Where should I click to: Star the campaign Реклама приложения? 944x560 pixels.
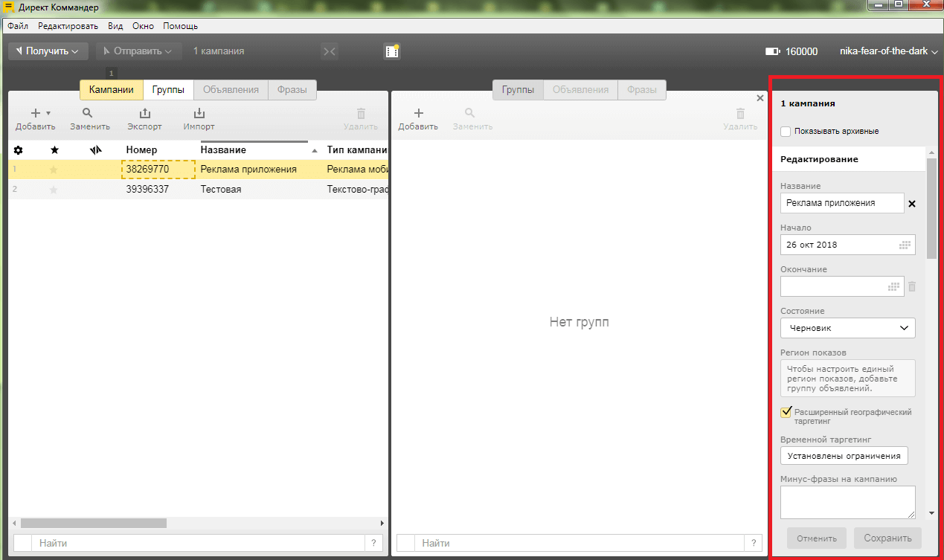(54, 170)
